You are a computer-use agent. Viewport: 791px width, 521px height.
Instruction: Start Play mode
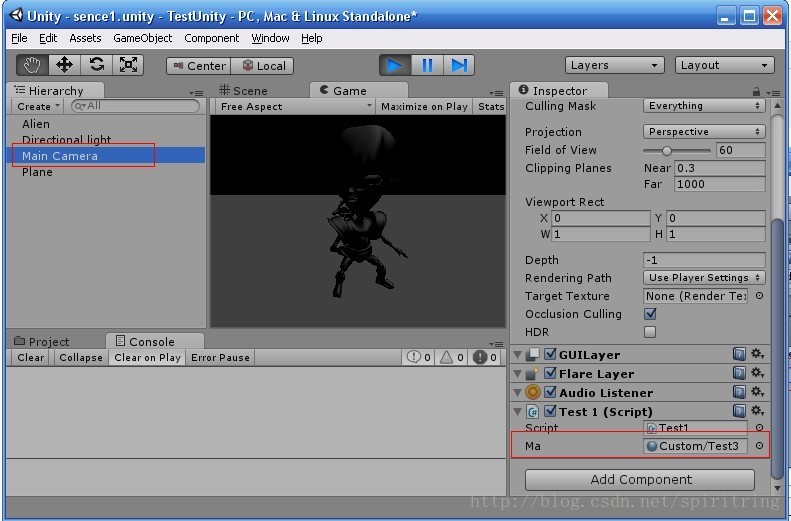click(395, 66)
